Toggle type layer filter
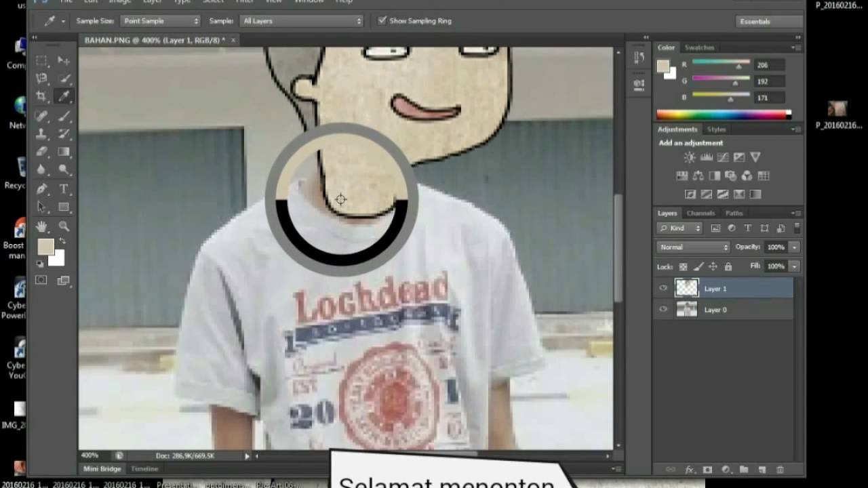 coord(748,228)
